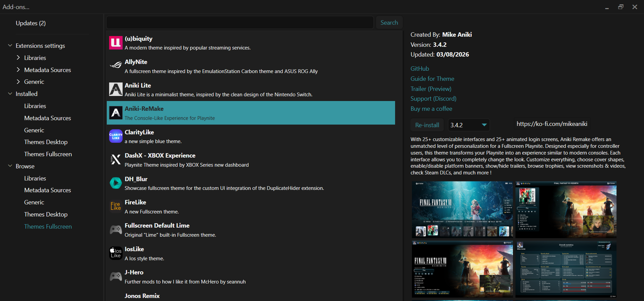Open the Overall statistics screenshot thumbnail
The image size is (644, 301).
(x=566, y=269)
